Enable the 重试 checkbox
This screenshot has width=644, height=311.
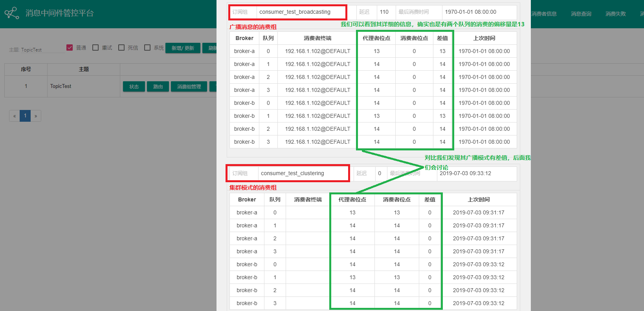(95, 48)
